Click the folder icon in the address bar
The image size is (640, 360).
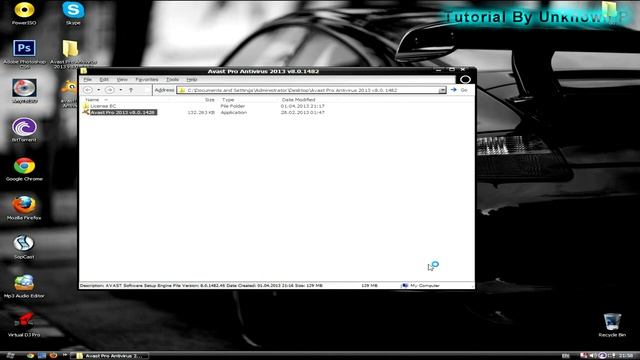tap(182, 90)
